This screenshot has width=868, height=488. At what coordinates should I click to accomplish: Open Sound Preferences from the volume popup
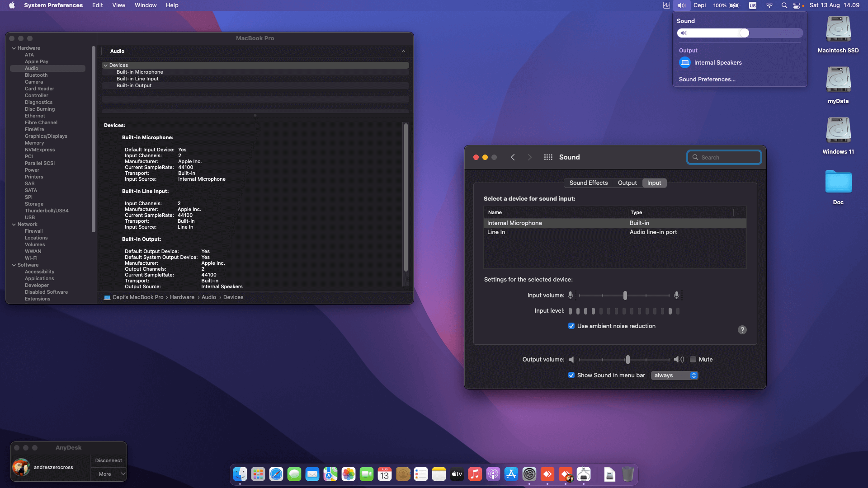707,79
